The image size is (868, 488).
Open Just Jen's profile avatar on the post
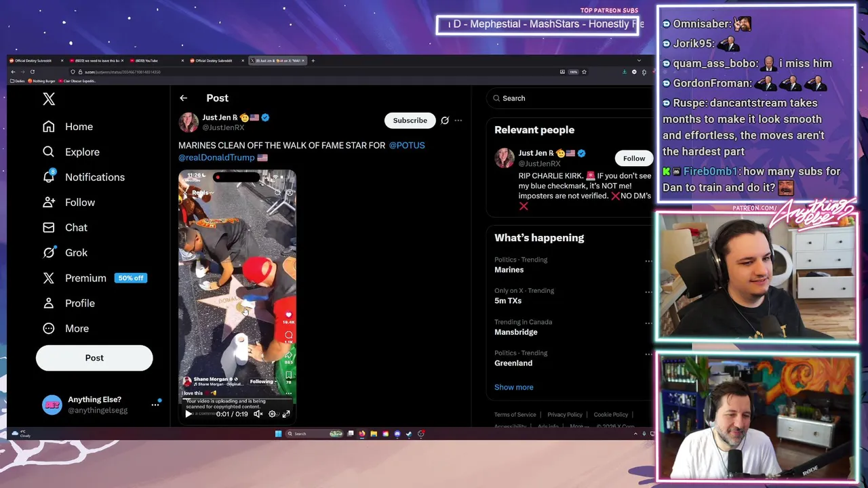tap(189, 122)
